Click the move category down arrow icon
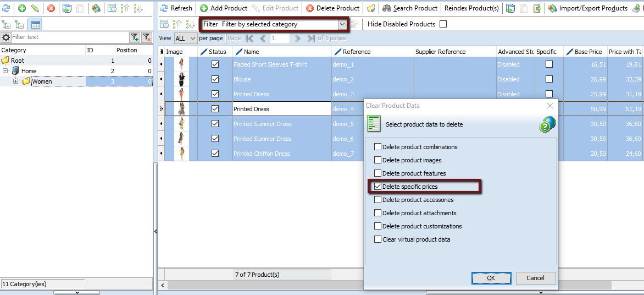The height and width of the screenshot is (295, 644). (138, 8)
